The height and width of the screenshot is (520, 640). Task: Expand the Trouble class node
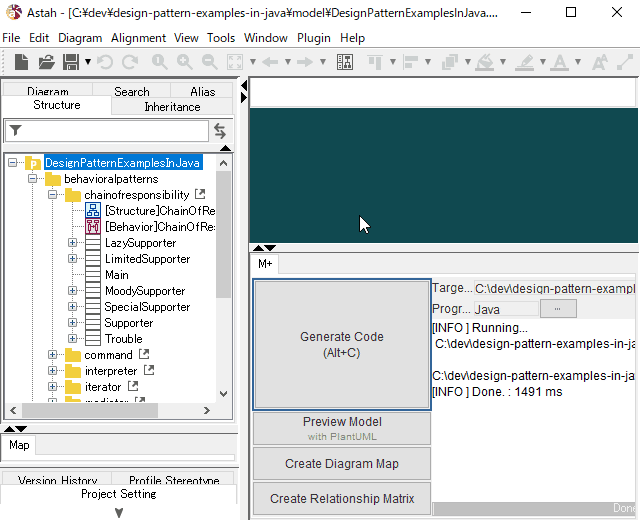pyautogui.click(x=73, y=339)
